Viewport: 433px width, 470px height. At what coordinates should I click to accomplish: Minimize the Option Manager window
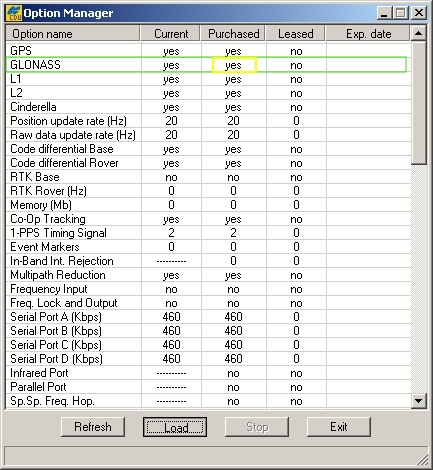pos(384,13)
